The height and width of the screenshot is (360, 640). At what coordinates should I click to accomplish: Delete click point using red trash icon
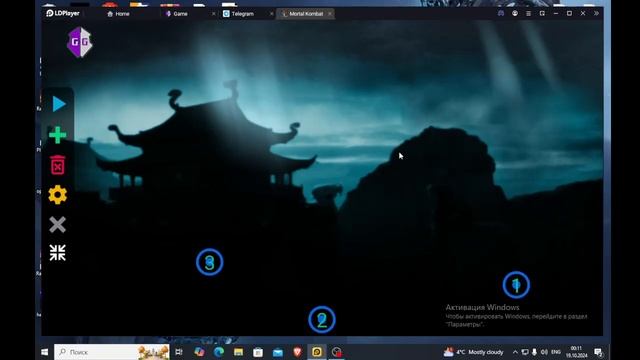pos(58,165)
